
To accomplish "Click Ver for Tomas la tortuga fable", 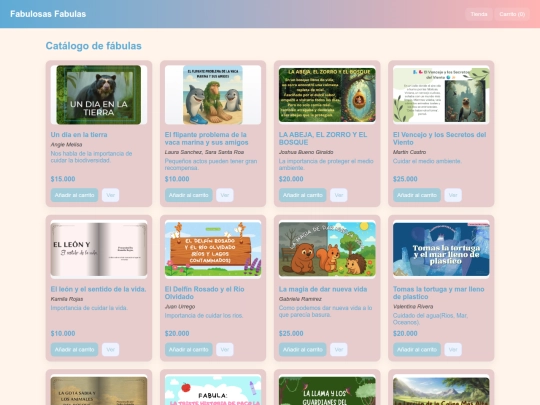I will click(x=453, y=350).
